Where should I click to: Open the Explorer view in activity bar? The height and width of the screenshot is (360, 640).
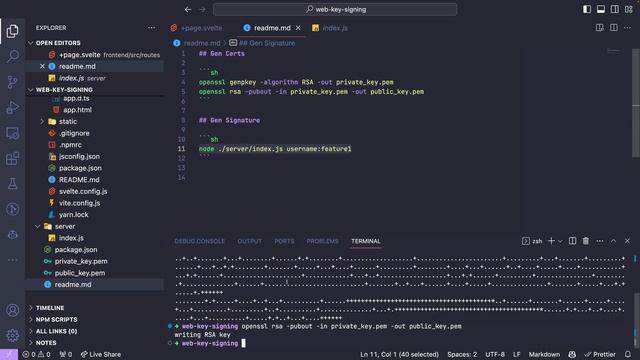click(x=12, y=31)
